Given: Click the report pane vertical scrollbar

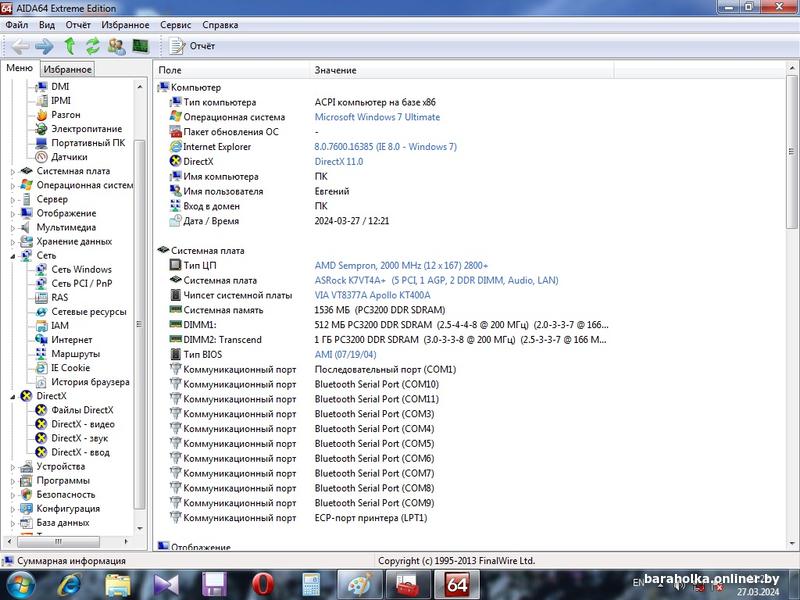Looking at the screenshot, I should [791, 152].
